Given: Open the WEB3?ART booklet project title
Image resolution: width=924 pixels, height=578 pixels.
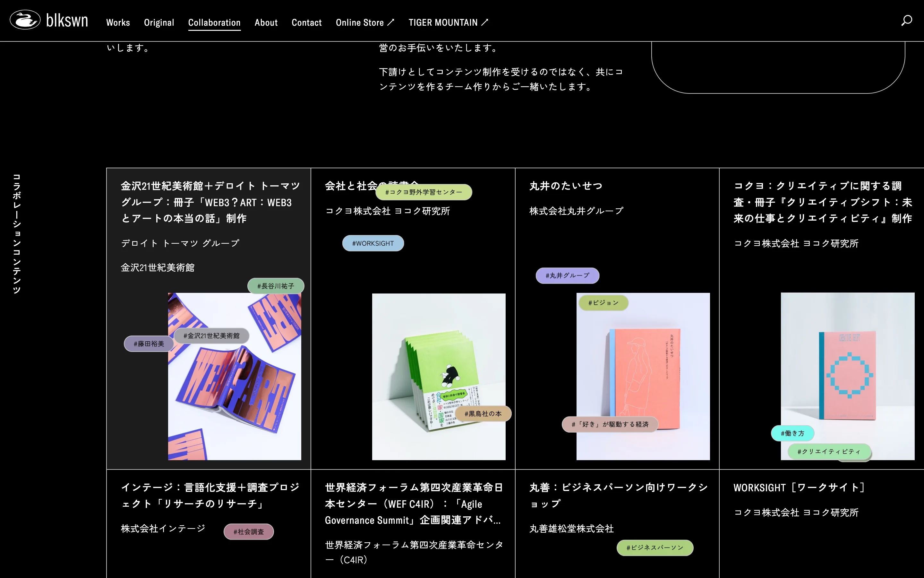Looking at the screenshot, I should tap(210, 202).
